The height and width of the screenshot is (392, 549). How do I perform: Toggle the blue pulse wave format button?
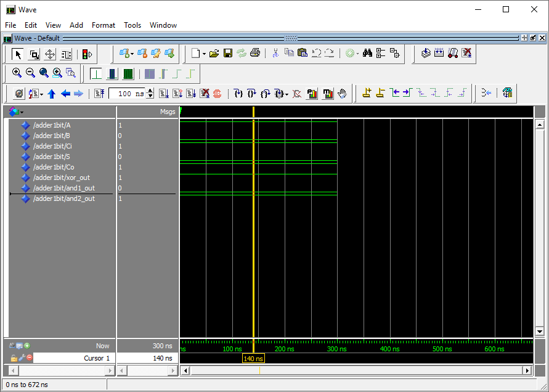tap(112, 73)
